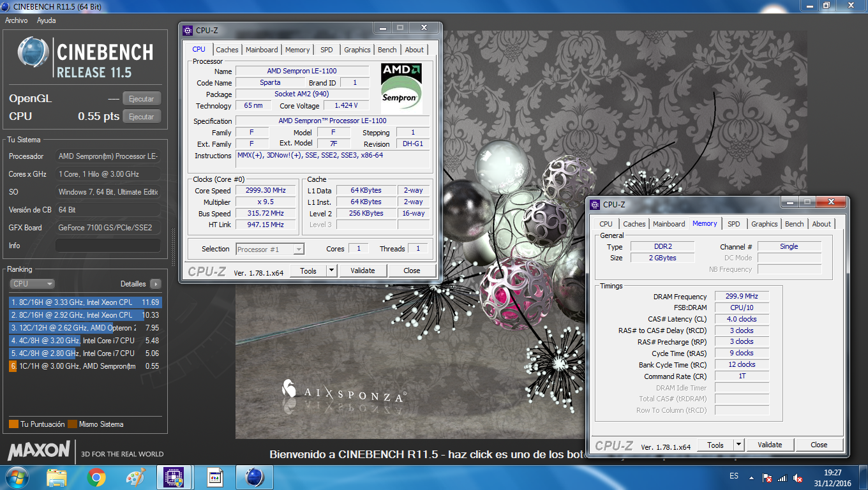Click the orange Tu Puntuación legend swatch
Screen dimensions: 868x490
point(13,424)
